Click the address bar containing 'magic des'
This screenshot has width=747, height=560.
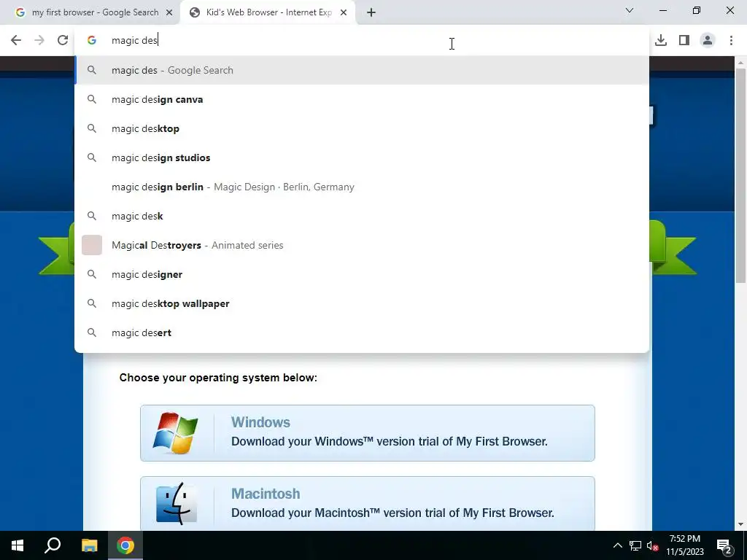(x=362, y=40)
